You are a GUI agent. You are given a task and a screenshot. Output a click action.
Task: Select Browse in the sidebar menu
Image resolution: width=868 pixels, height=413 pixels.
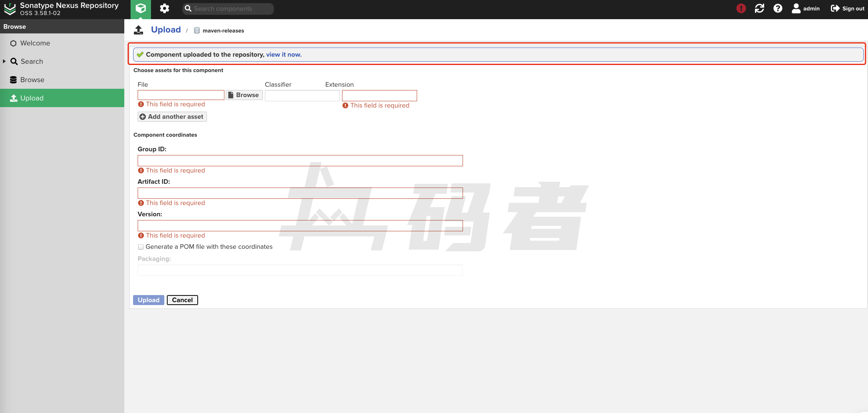tap(32, 80)
